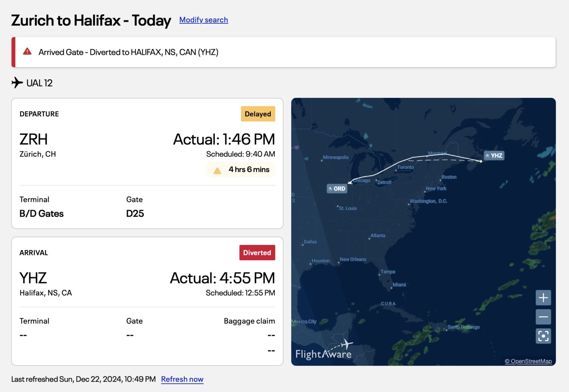Viewport: 569px width, 392px height.
Task: Open Modify search
Action: [203, 20]
